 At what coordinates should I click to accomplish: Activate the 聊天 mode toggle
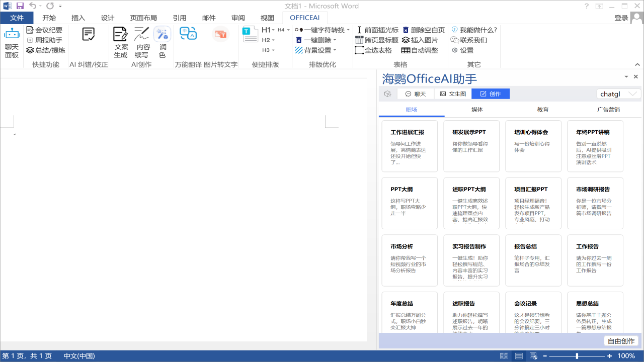coord(416,94)
